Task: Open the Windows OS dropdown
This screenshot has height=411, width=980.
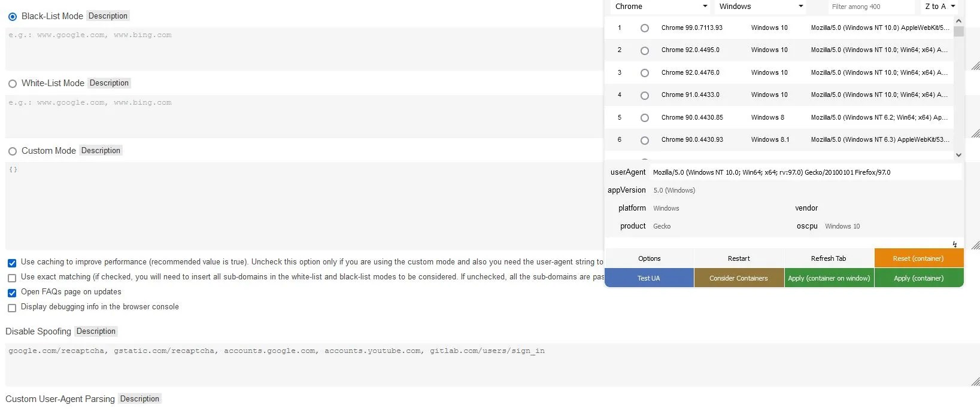Action: [760, 7]
